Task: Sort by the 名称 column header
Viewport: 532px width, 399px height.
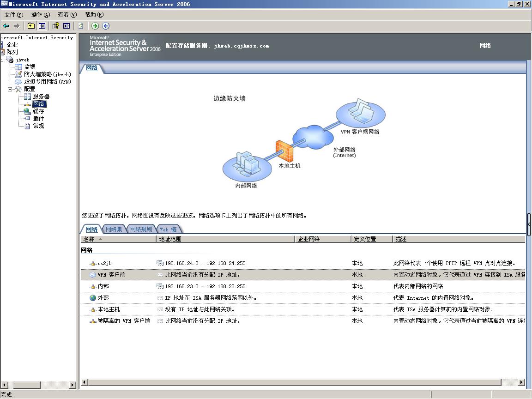Action: point(118,239)
